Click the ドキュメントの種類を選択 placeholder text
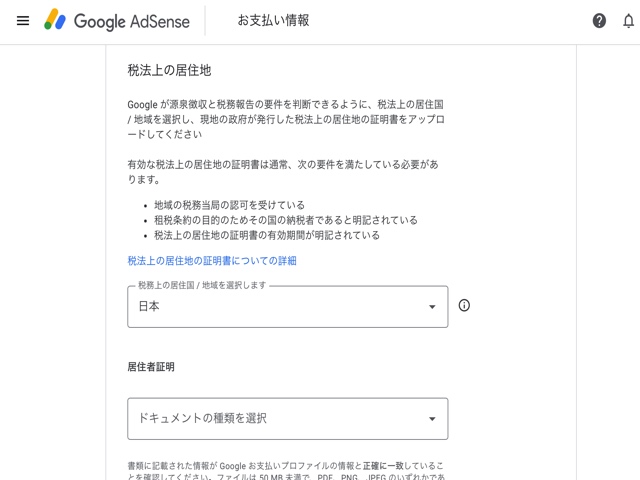This screenshot has width=640, height=480. pyautogui.click(x=202, y=419)
